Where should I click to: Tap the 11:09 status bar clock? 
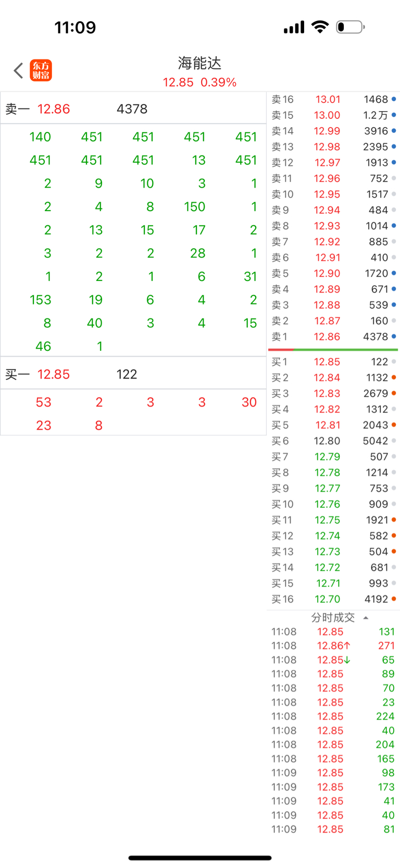[x=76, y=27]
